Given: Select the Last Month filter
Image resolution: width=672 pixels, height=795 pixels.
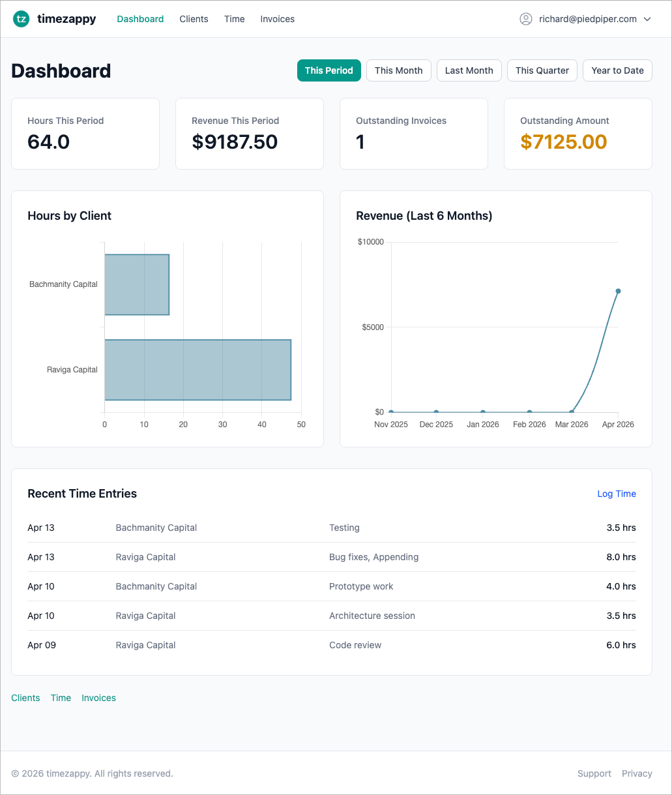Looking at the screenshot, I should coord(469,70).
